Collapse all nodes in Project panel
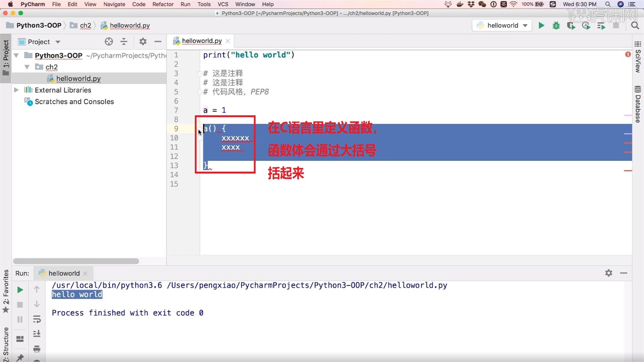644x362 pixels. [x=124, y=41]
